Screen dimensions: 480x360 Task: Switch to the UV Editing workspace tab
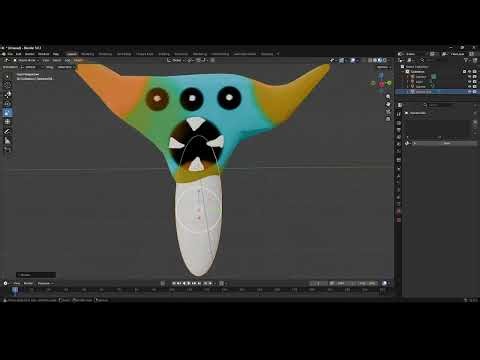(124, 54)
